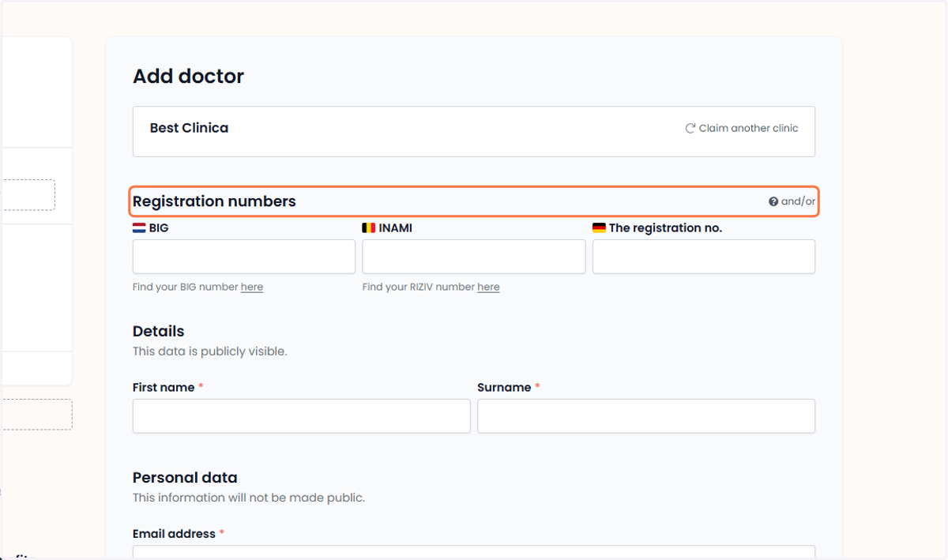948x560 pixels.
Task: Click the Belgium flag icon beside INAMI
Action: tap(369, 227)
